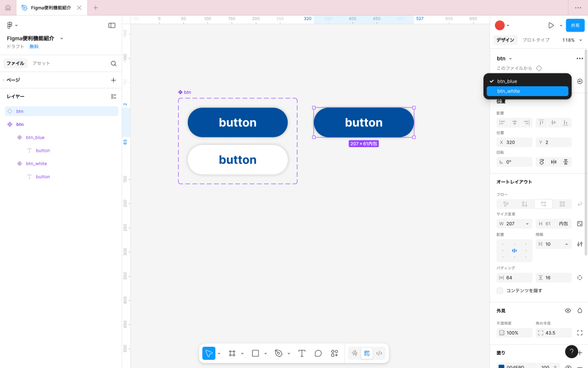This screenshot has width=588, height=368.
Task: Check the コンテンツを隠す checkbox
Action: pyautogui.click(x=500, y=290)
